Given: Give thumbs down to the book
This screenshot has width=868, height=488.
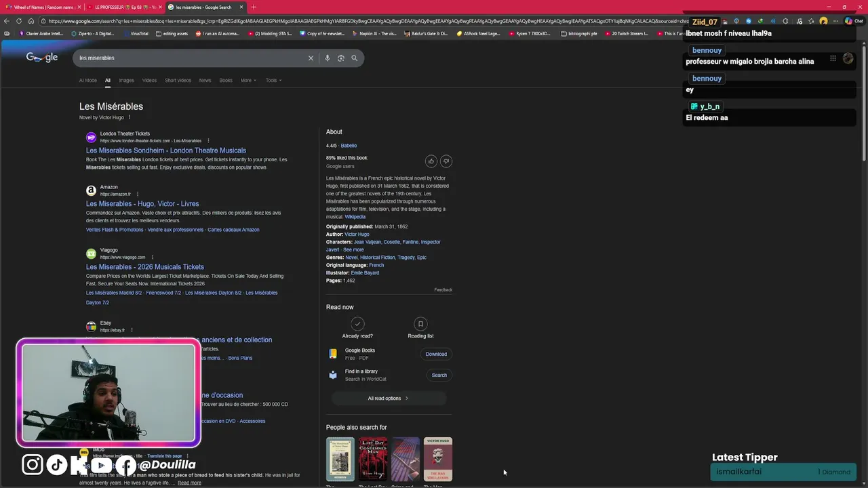Looking at the screenshot, I should coord(446,161).
